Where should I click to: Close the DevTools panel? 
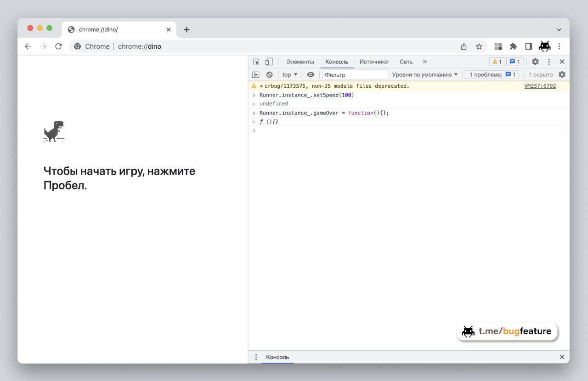(562, 62)
